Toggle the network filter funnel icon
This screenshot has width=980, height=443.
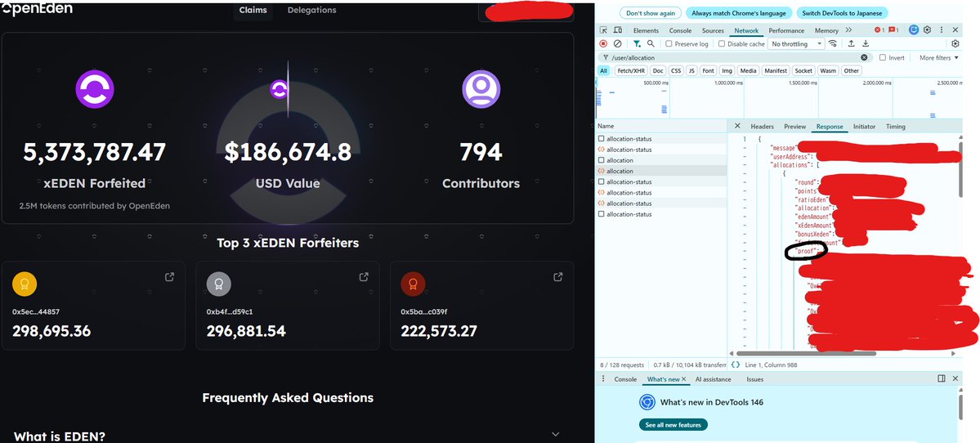tap(636, 44)
